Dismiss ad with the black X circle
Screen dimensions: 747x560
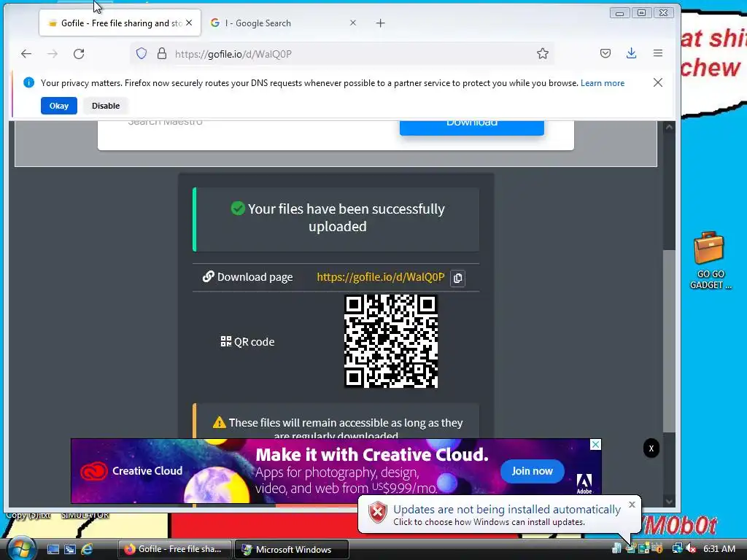click(651, 448)
